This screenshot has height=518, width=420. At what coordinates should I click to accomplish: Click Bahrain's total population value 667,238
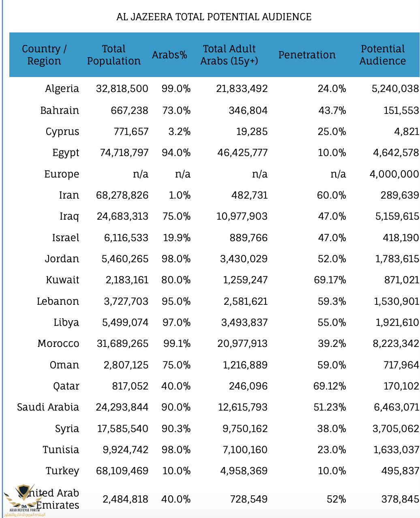[129, 110]
